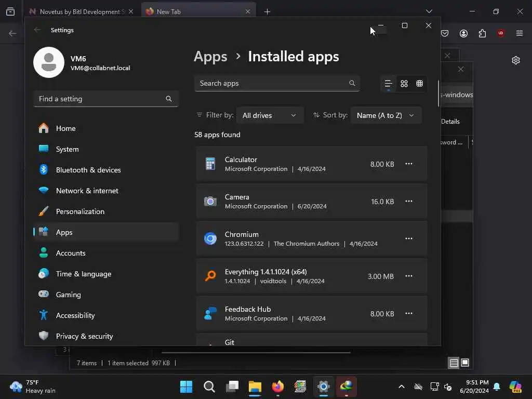Open File Explorer from taskbar
This screenshot has width=532, height=399.
(255, 387)
